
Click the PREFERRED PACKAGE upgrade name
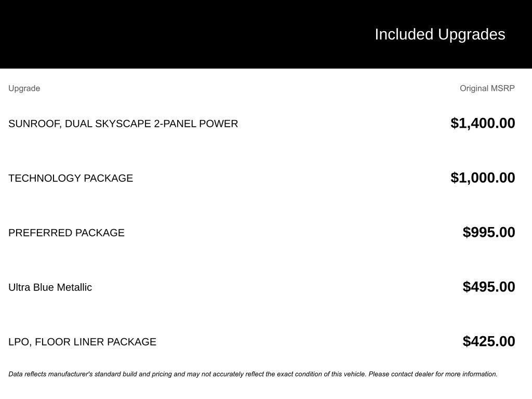click(66, 233)
